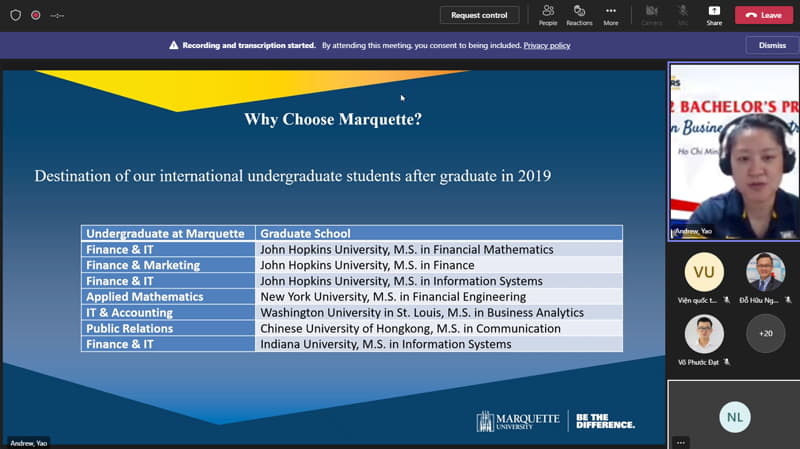Toggle the Camera on

click(651, 14)
